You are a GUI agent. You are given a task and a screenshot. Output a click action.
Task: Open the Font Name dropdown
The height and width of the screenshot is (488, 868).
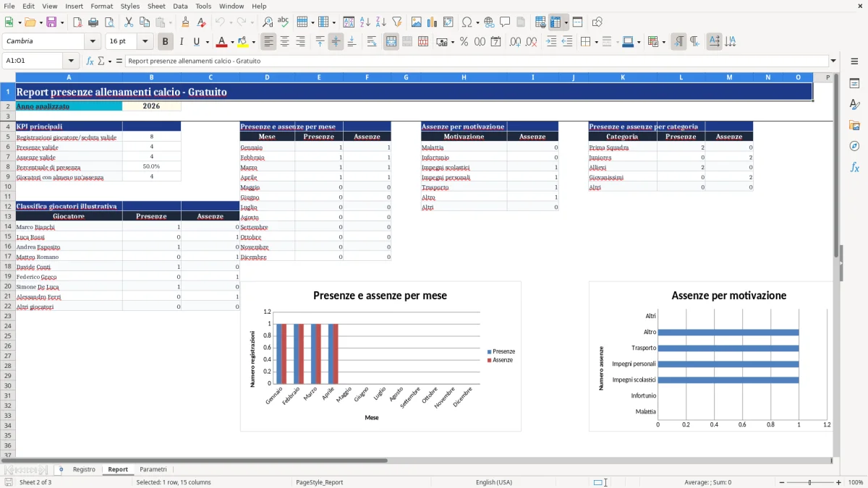93,42
